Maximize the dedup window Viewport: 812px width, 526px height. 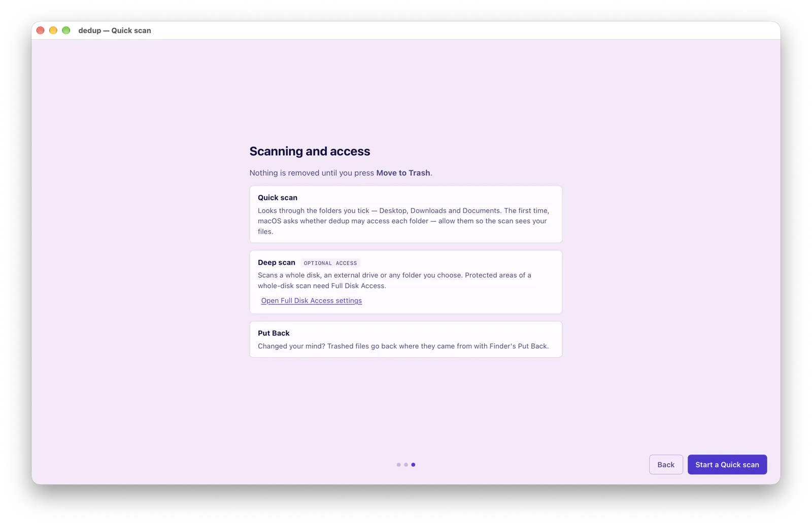tap(66, 30)
